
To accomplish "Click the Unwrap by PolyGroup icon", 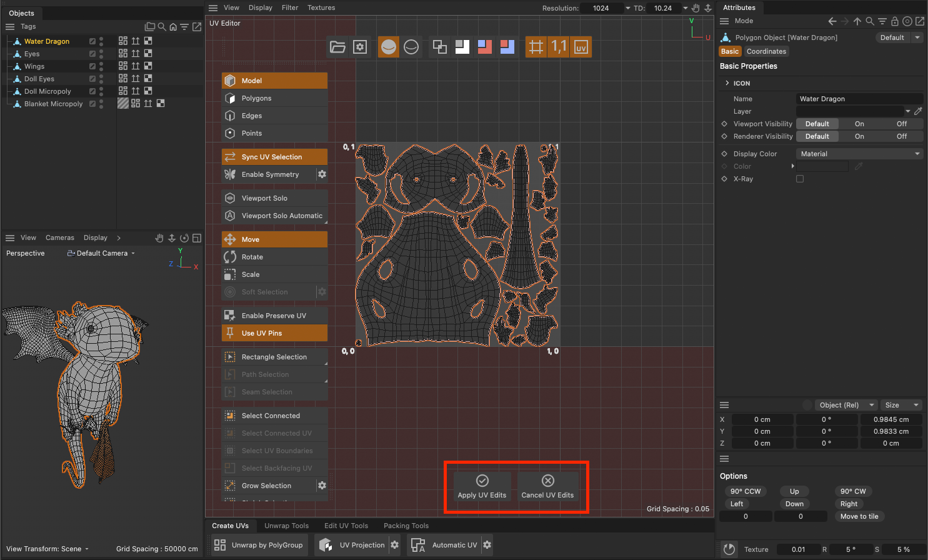I will point(220,545).
